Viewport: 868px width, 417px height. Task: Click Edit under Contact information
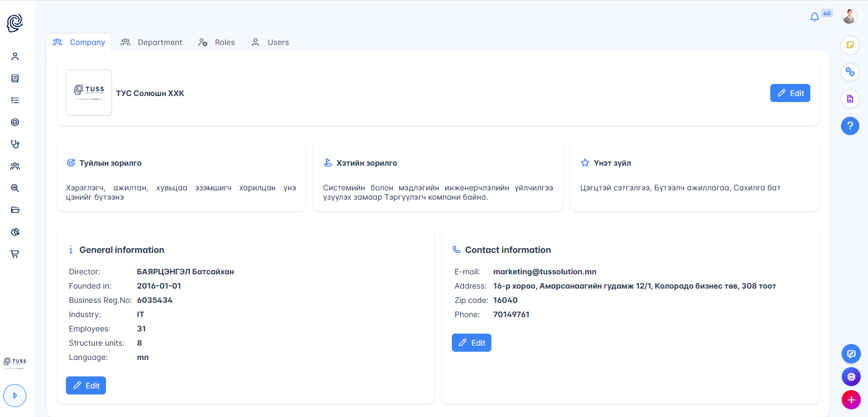pyautogui.click(x=472, y=343)
